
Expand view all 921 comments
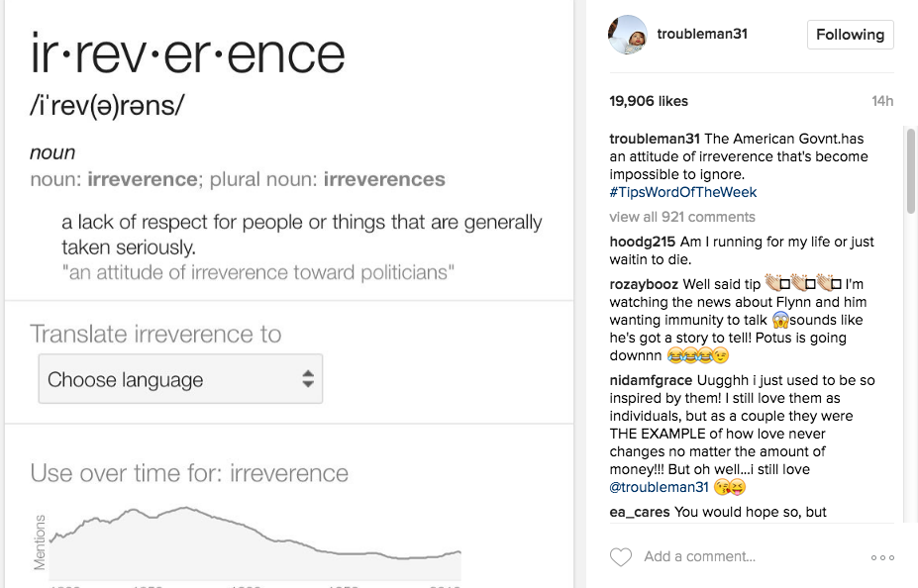pyautogui.click(x=681, y=217)
